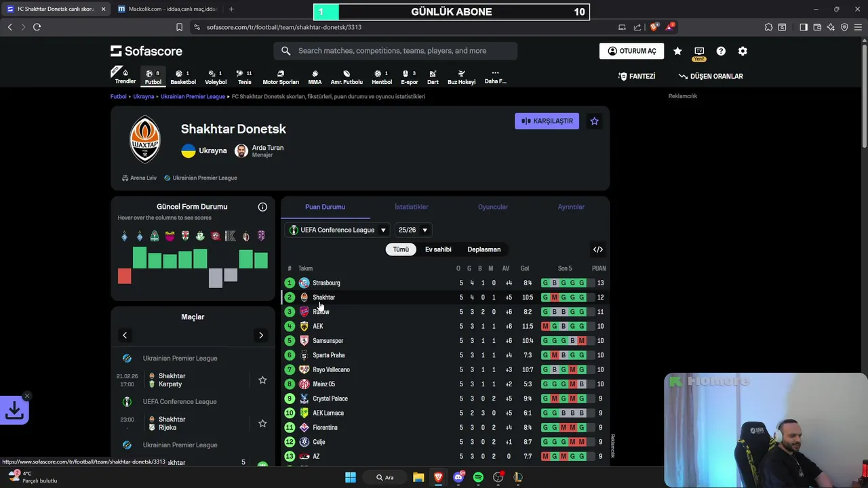868x488 pixels.
Task: Open the MMA sport category
Action: point(315,77)
